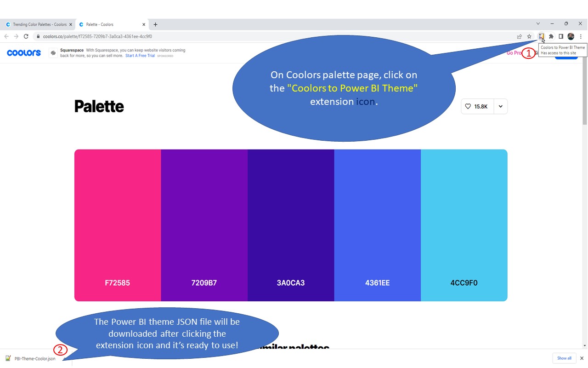Screen dimensions: 588x368
Task: View site security info via padlock icon
Action: (38, 36)
